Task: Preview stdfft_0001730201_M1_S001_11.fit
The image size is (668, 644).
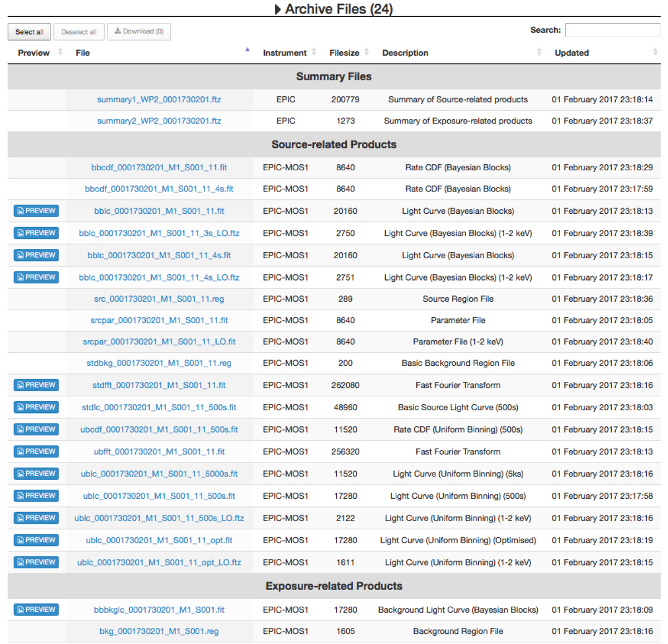Action: [x=36, y=385]
